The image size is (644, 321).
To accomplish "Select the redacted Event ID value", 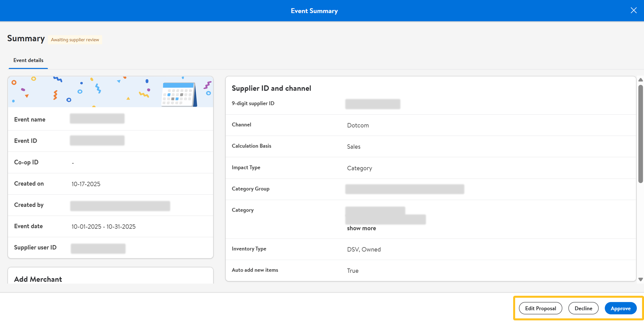I will (97, 140).
